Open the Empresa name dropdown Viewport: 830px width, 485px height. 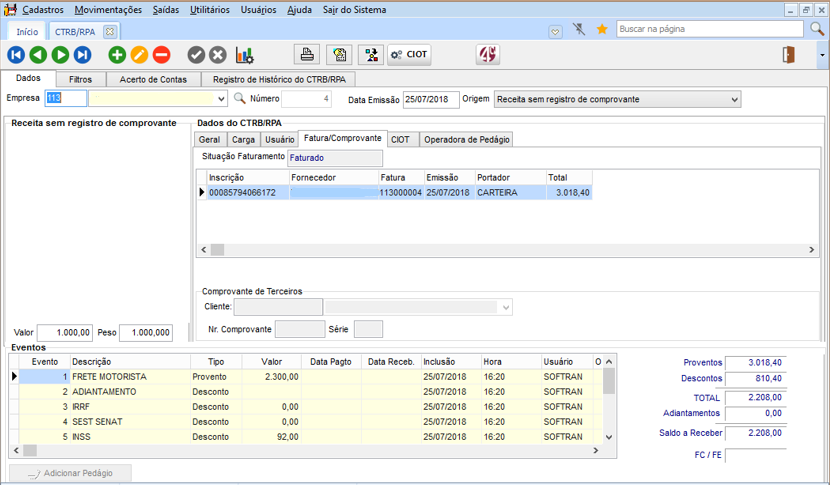coord(221,99)
